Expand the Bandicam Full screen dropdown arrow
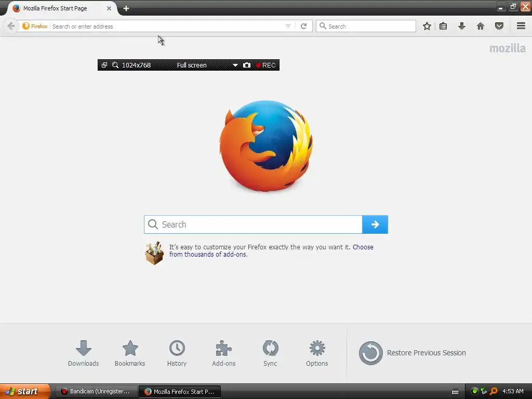Screen dimensions: 532x399 pyautogui.click(x=235, y=65)
